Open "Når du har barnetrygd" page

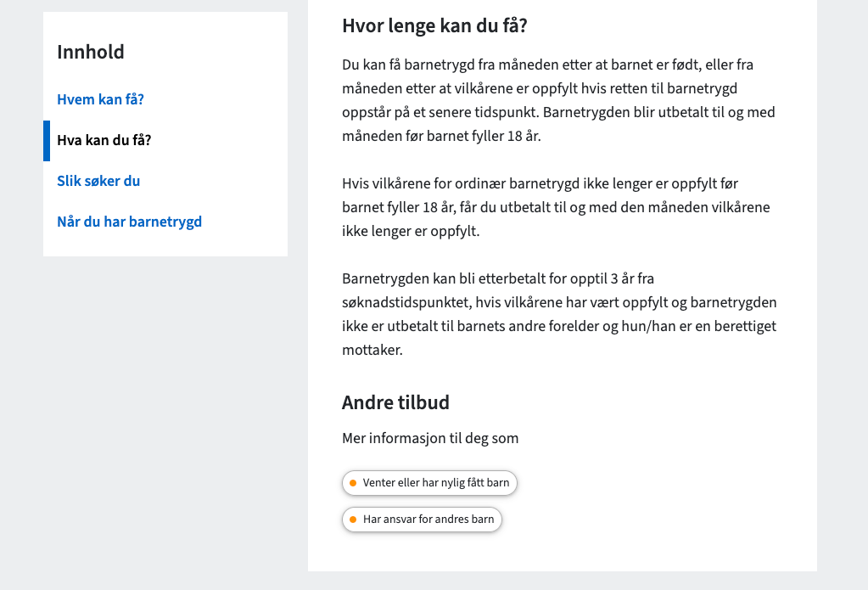click(129, 221)
